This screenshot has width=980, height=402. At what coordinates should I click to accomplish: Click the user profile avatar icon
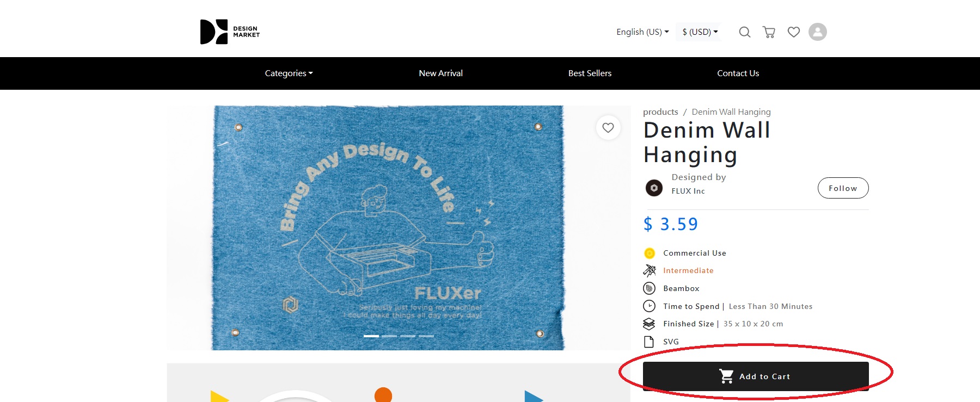click(817, 32)
